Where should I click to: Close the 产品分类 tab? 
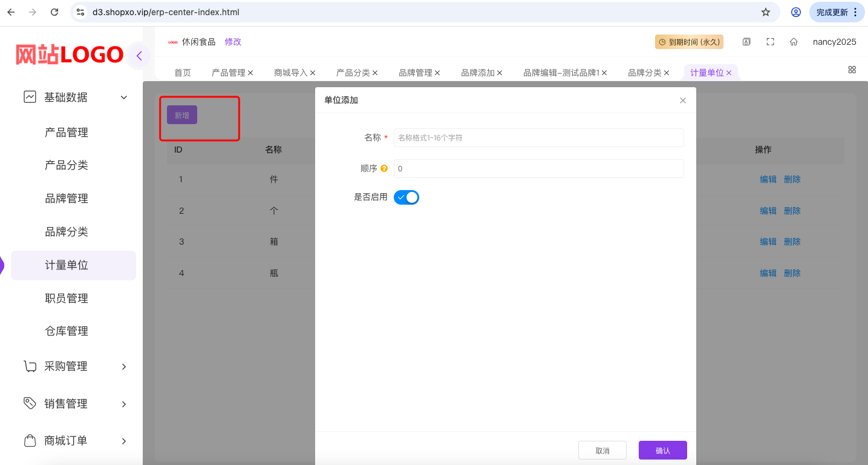(x=375, y=73)
